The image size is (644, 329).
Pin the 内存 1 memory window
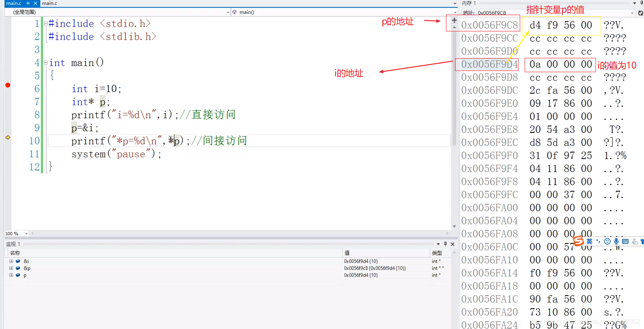tap(641, 3)
